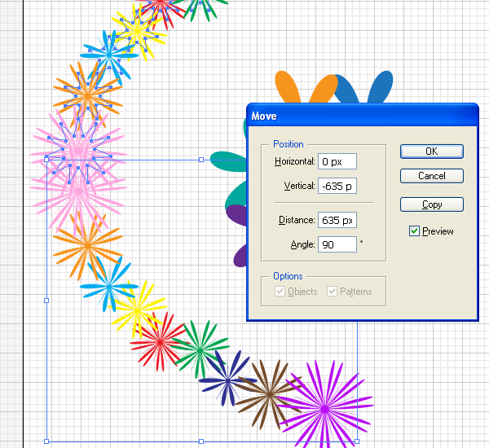The image size is (489, 448).
Task: Click the left-middle bounding box handle
Action: click(x=46, y=301)
